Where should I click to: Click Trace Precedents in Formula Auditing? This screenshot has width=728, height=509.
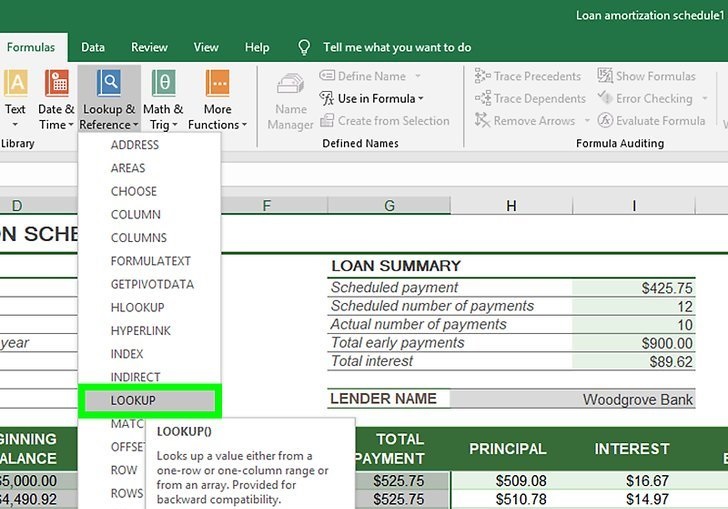[527, 76]
